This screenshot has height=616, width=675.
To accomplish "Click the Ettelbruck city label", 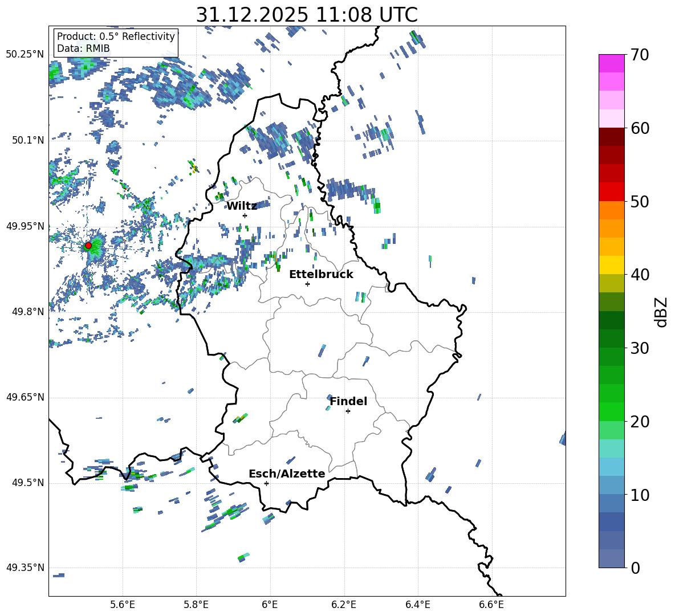I will point(321,275).
